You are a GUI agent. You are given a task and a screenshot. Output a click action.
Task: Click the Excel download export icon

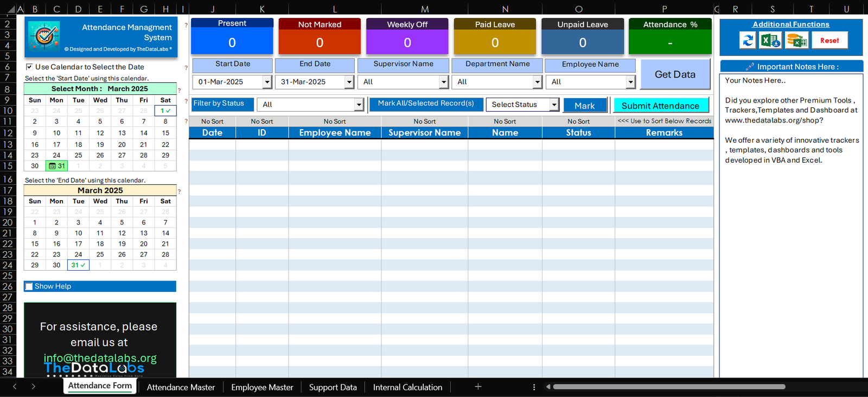pyautogui.click(x=770, y=40)
